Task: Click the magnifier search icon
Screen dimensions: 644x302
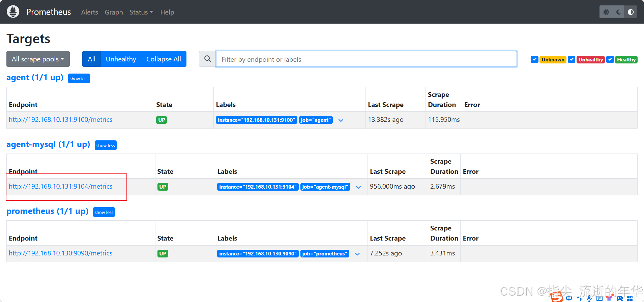Action: (208, 59)
